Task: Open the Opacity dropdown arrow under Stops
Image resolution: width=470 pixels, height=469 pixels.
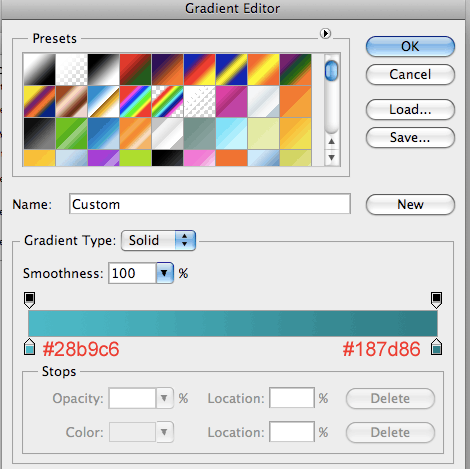Action: tap(165, 398)
